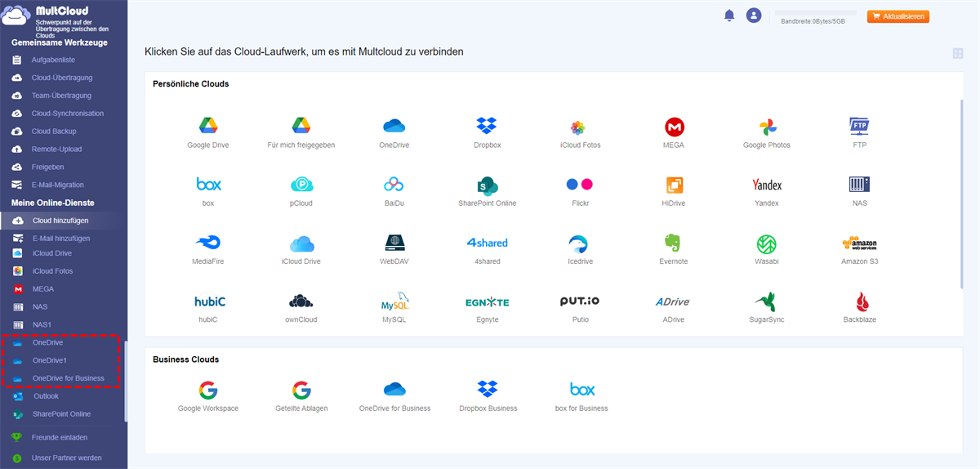
Task: Select the Amazon S3 icon
Action: [859, 243]
